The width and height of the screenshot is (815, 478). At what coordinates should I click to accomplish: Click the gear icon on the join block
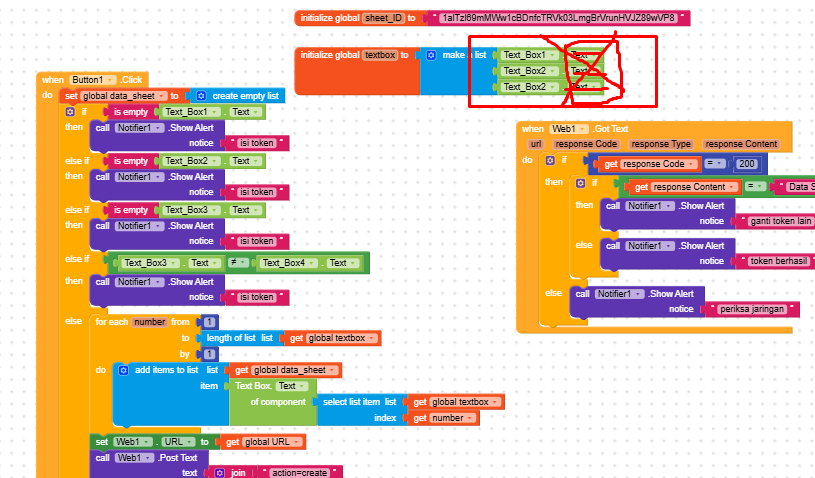220,472
